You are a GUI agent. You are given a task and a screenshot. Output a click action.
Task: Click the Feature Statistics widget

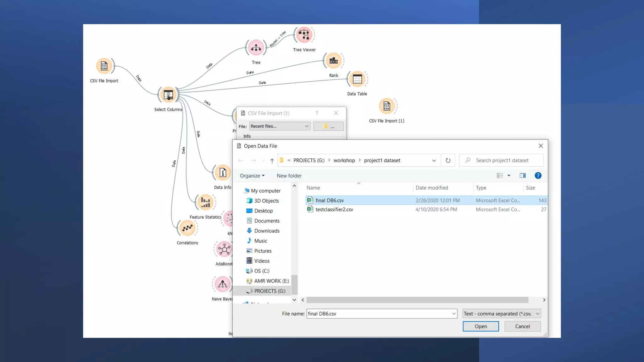pos(205,202)
